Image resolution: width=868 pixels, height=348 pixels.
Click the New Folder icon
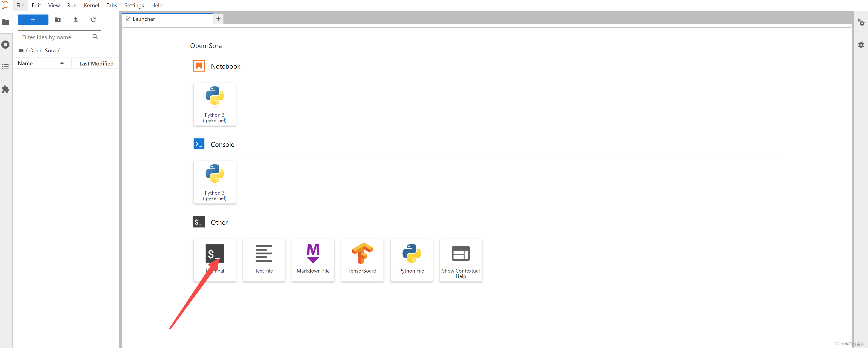pyautogui.click(x=58, y=19)
